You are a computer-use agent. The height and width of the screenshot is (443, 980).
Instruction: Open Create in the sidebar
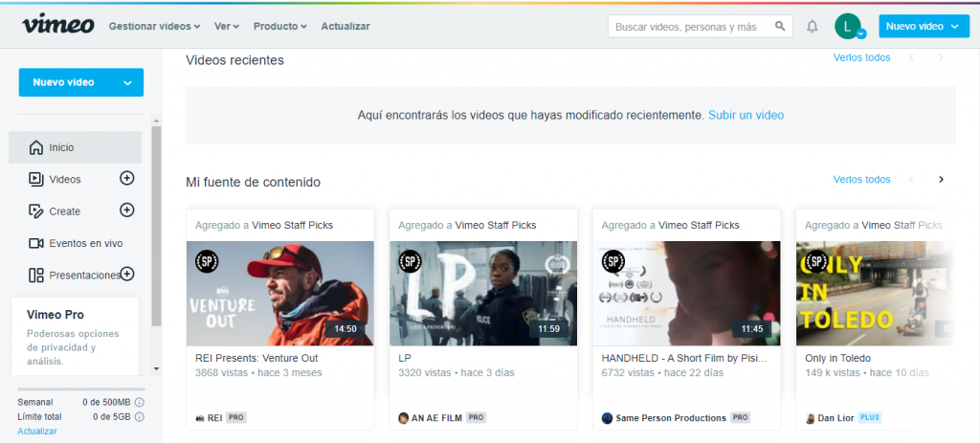pyautogui.click(x=65, y=211)
